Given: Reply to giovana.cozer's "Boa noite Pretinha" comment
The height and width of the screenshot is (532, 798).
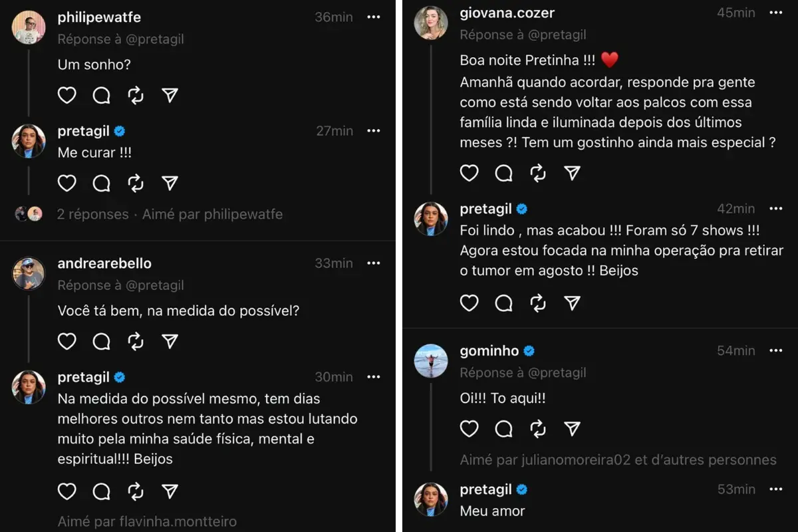Looking at the screenshot, I should (503, 173).
